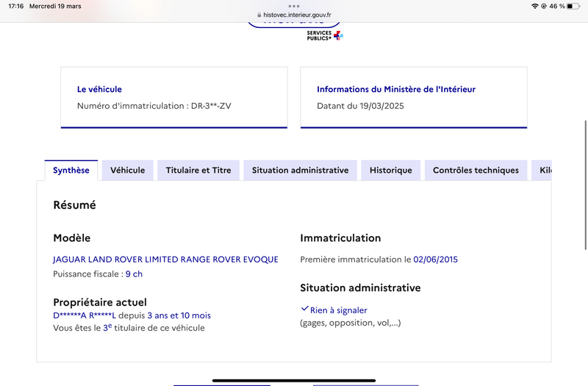Click the page's vertical scrollbar
This screenshot has width=588, height=386.
click(586, 185)
